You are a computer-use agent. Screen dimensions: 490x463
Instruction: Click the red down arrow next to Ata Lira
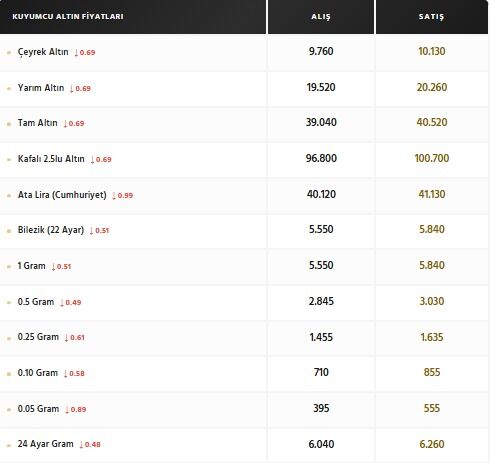pyautogui.click(x=114, y=196)
